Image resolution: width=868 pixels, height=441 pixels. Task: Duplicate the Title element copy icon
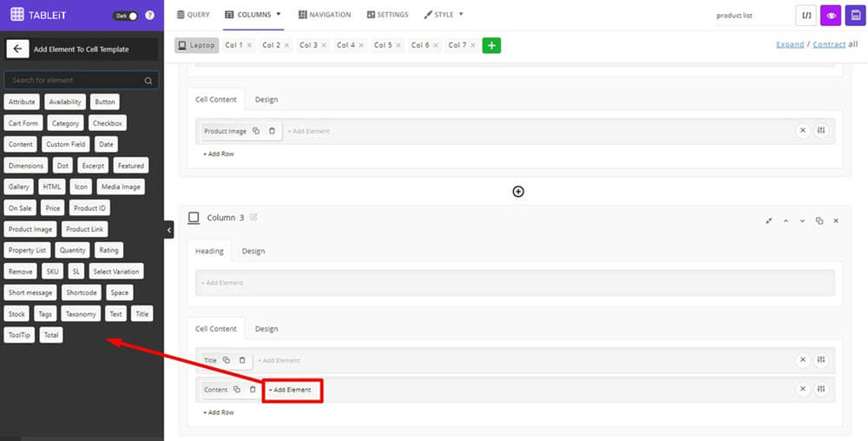227,360
